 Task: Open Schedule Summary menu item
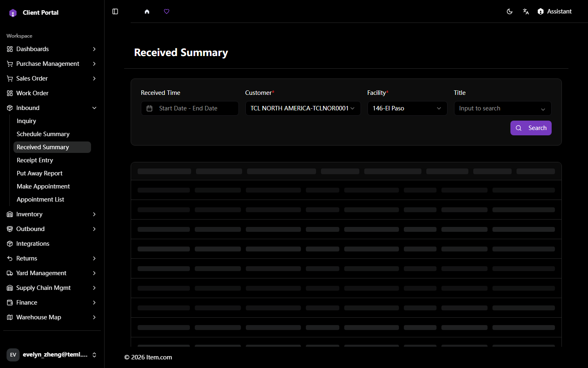52,134
